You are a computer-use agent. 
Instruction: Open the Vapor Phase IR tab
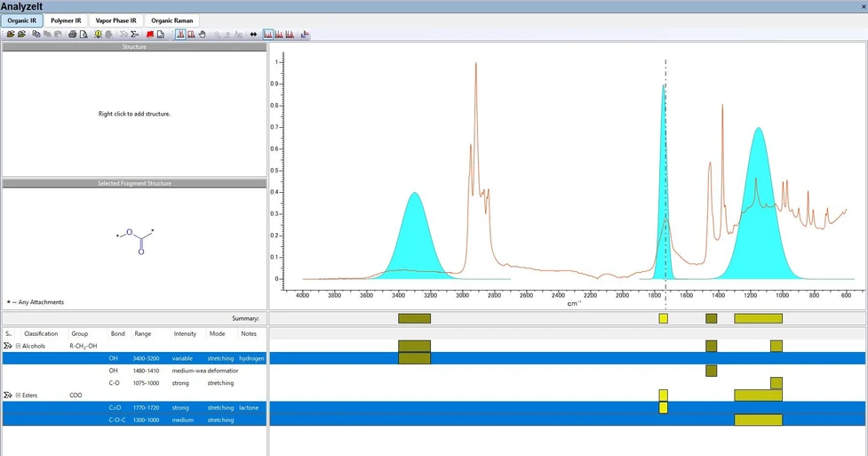pos(116,20)
